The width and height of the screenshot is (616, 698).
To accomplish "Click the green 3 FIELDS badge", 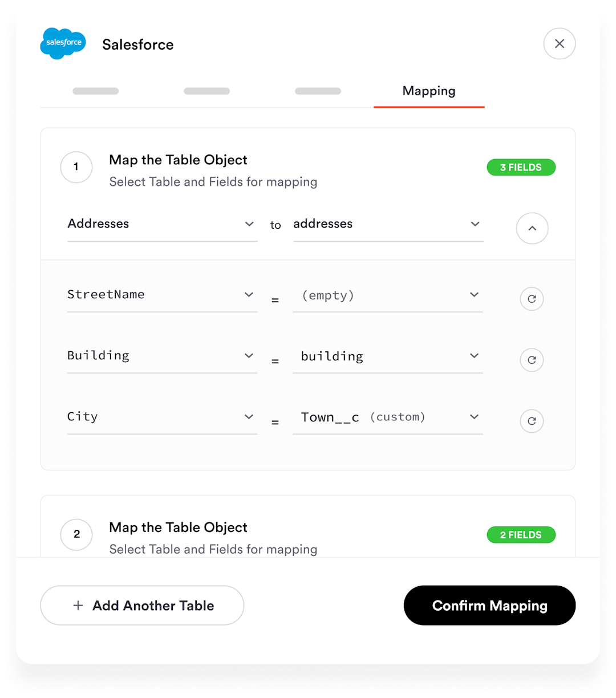I will click(x=521, y=167).
